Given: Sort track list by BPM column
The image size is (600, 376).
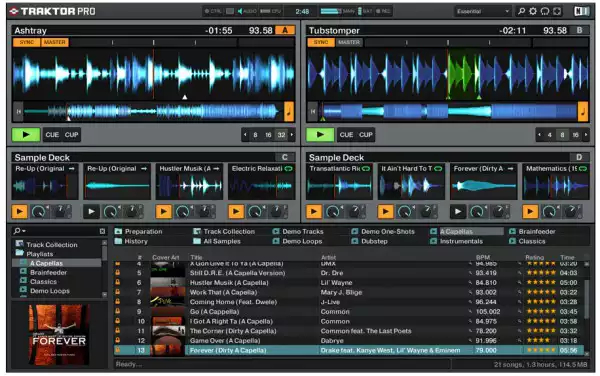Looking at the screenshot, I should pyautogui.click(x=482, y=257).
